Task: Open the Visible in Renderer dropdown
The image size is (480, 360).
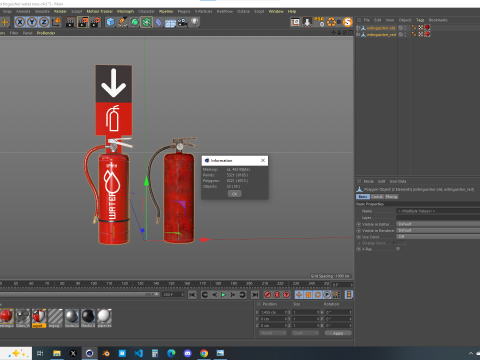Action: click(438, 230)
